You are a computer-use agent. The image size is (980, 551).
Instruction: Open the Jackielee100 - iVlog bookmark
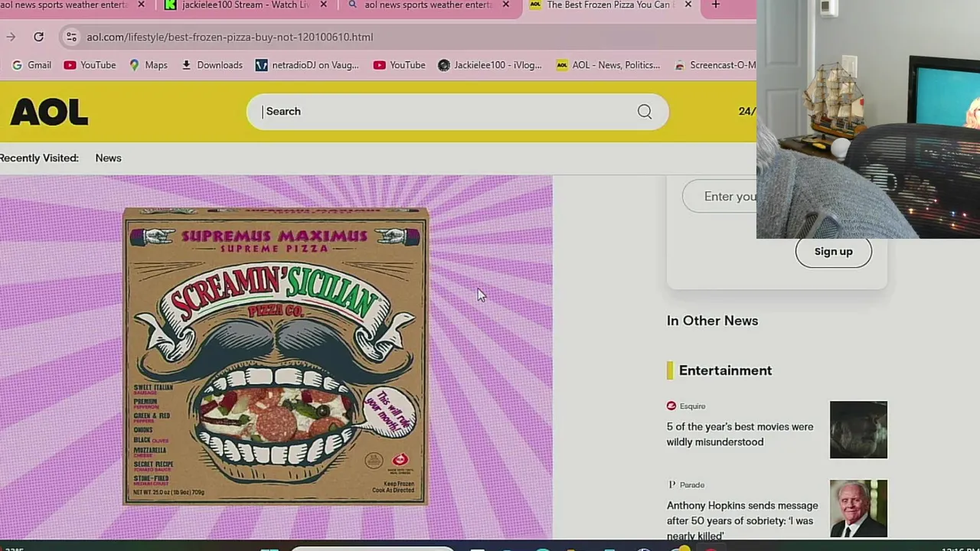(489, 65)
